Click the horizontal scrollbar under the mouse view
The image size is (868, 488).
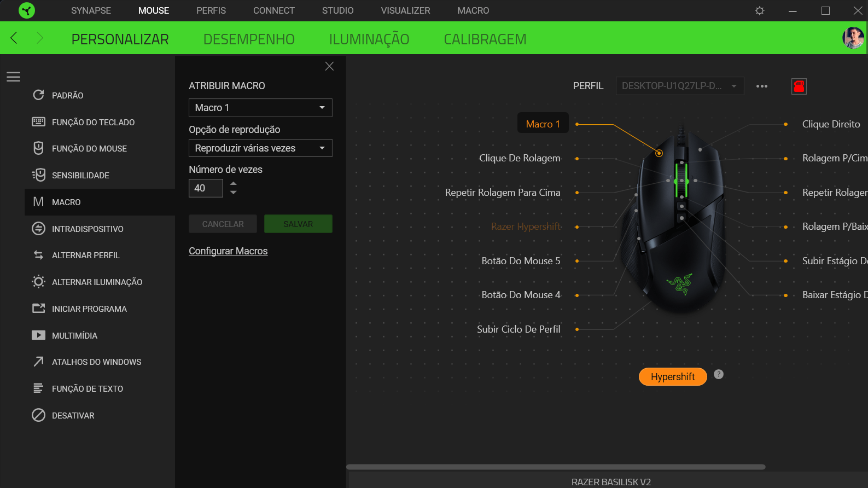[556, 467]
